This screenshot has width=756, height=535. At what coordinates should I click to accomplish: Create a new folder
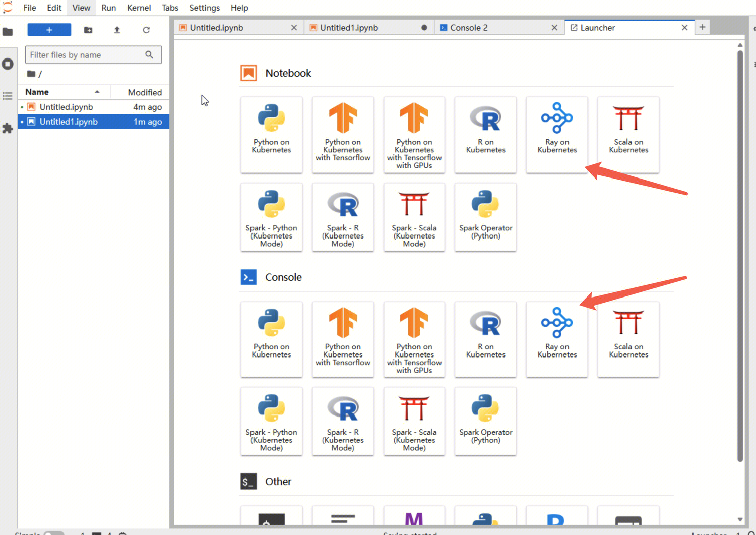pyautogui.click(x=88, y=30)
